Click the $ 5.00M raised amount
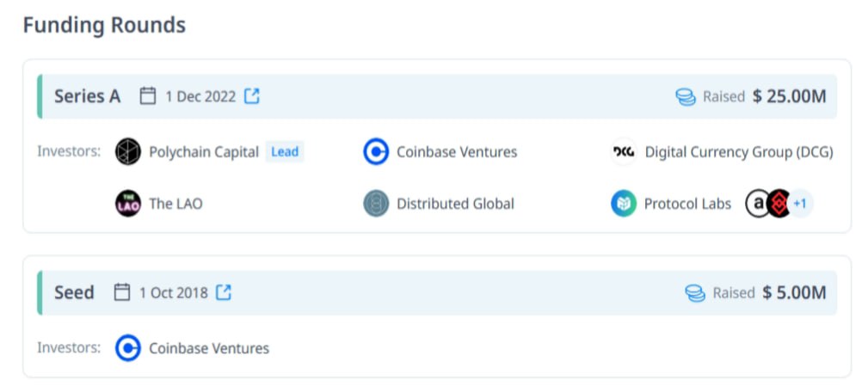The height and width of the screenshot is (392, 868). pos(794,292)
